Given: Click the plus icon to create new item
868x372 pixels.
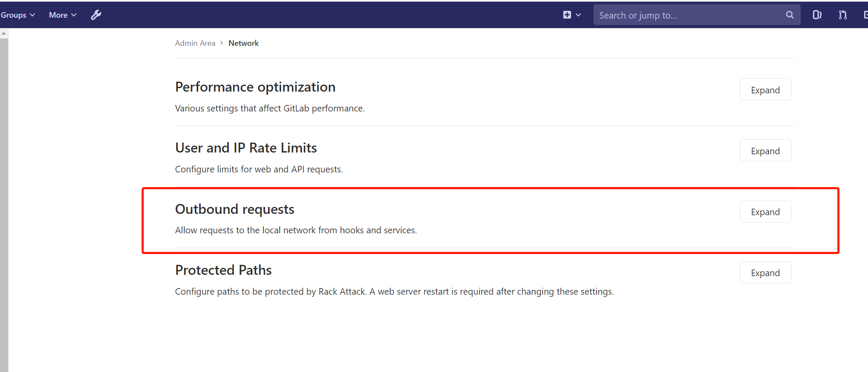Looking at the screenshot, I should coord(567,15).
